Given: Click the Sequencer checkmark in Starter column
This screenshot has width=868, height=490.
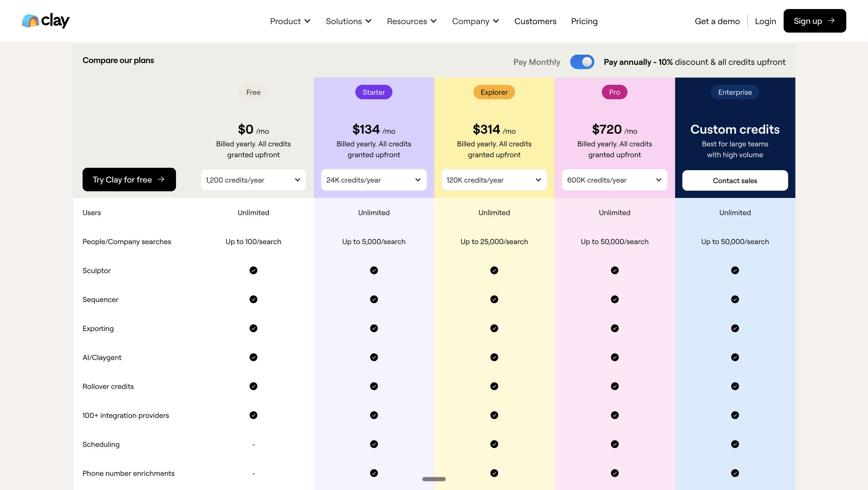Looking at the screenshot, I should pyautogui.click(x=374, y=299).
